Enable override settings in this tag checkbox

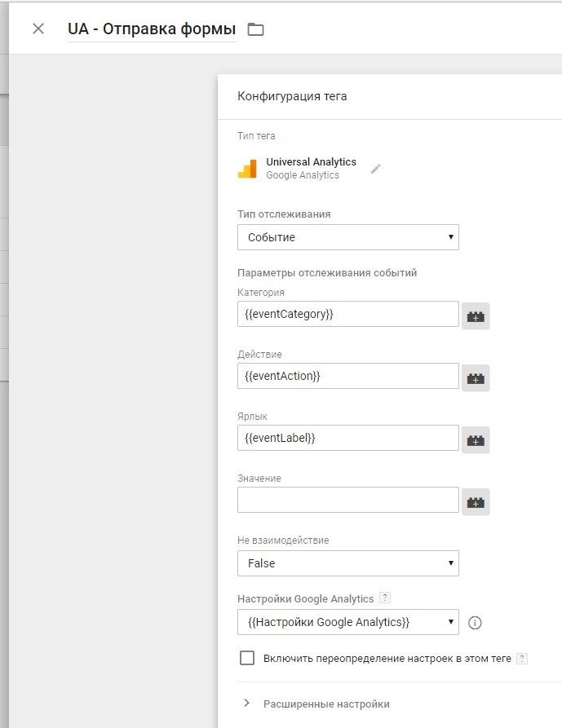(x=247, y=658)
